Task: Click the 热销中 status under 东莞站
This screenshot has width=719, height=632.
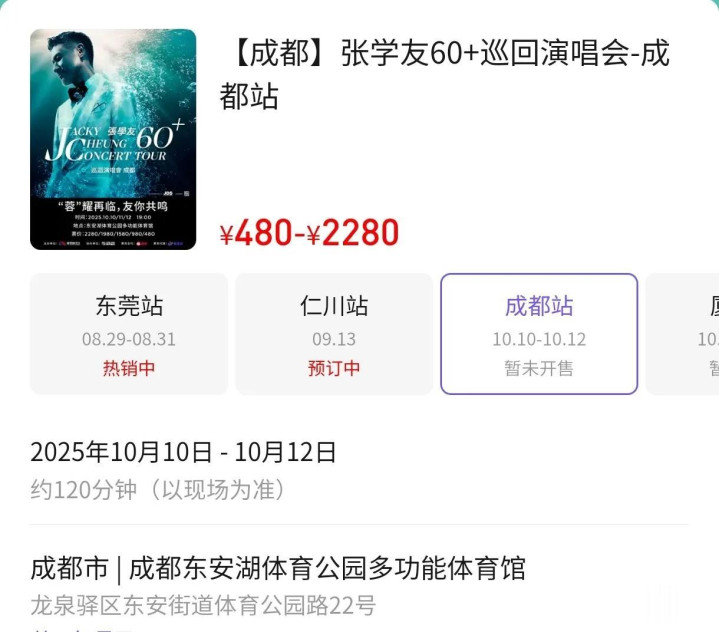Action: click(x=129, y=368)
